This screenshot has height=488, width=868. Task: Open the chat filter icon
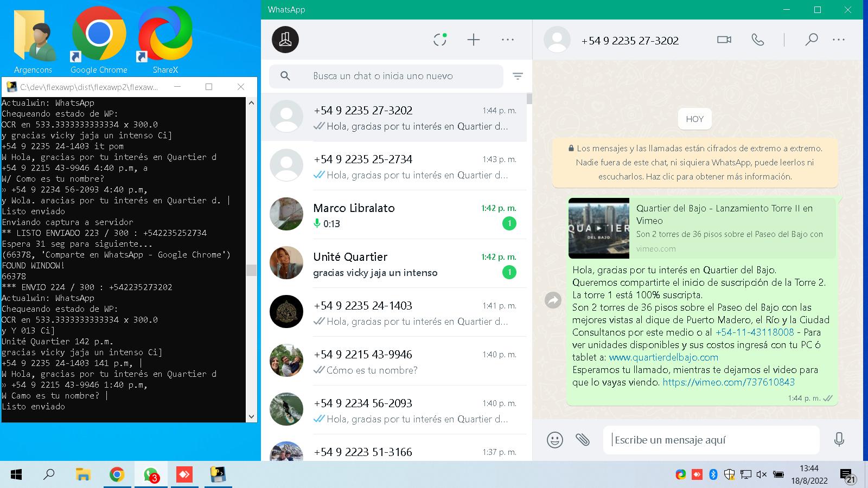click(x=518, y=76)
